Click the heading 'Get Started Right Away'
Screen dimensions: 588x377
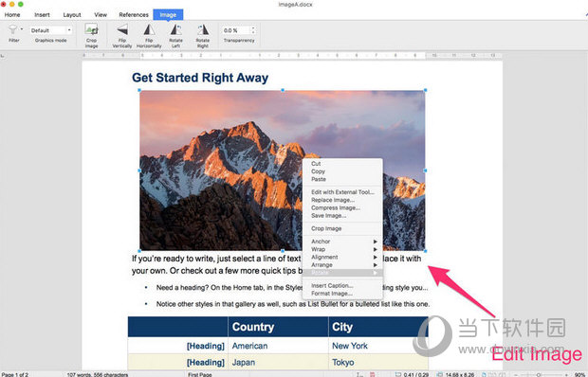tap(200, 78)
